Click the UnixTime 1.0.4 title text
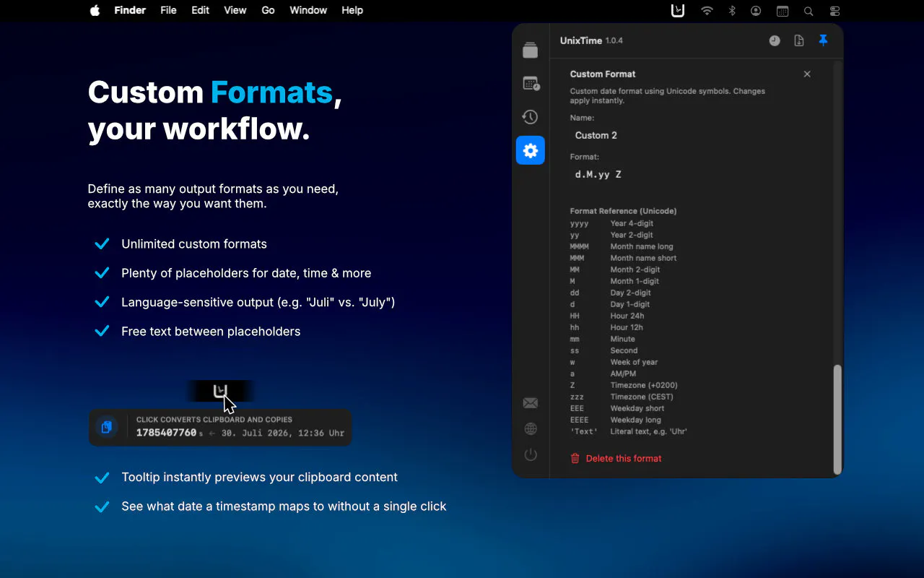The image size is (924, 578). click(x=591, y=40)
